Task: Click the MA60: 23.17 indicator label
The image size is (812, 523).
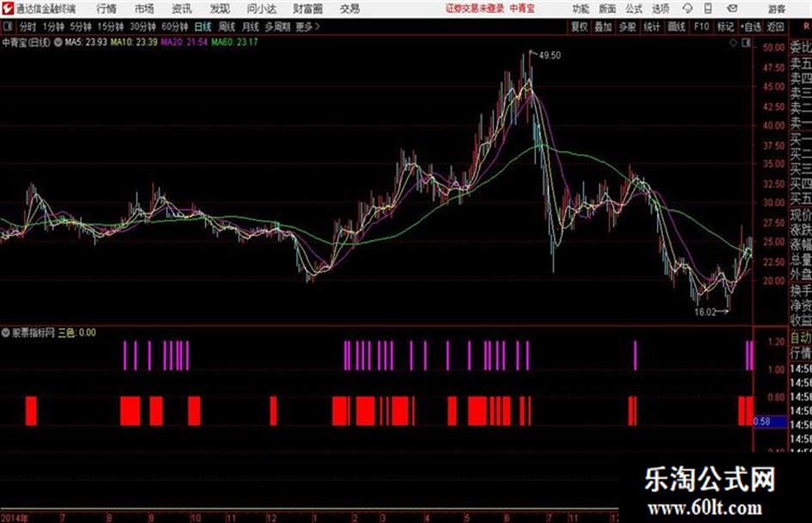Action: point(234,42)
